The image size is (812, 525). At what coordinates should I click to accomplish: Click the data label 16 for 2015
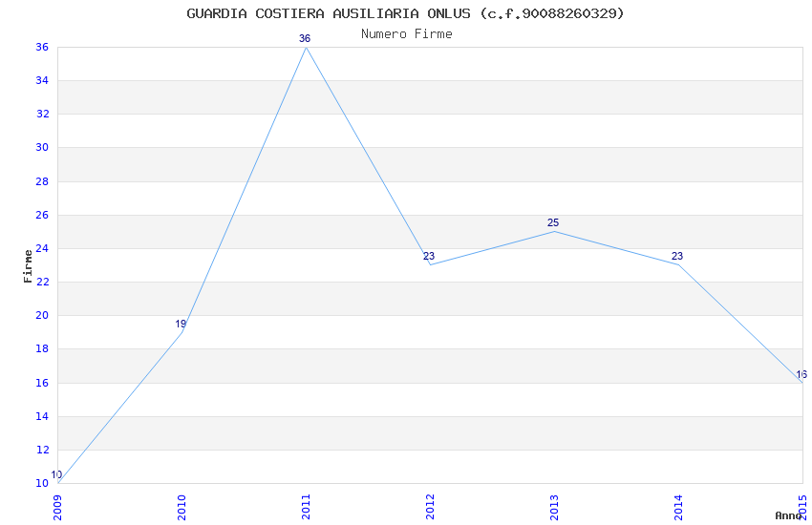(x=801, y=375)
